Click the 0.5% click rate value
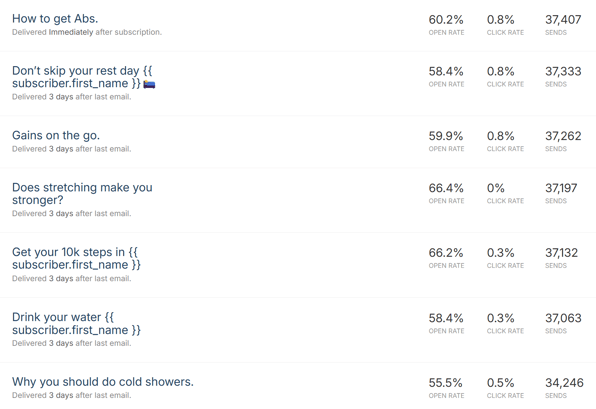 pos(501,382)
